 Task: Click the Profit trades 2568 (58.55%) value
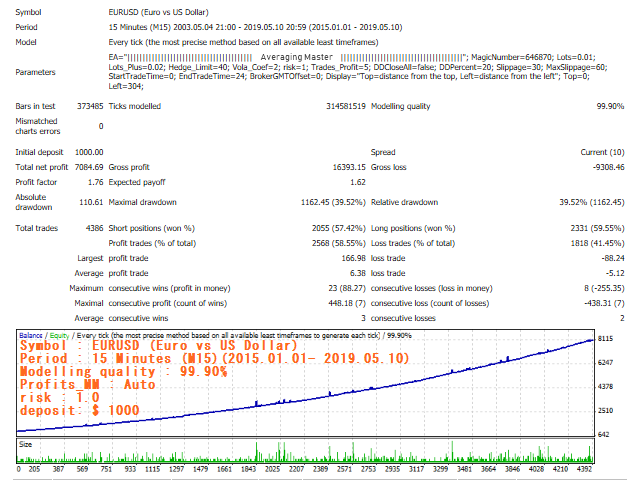click(x=339, y=243)
